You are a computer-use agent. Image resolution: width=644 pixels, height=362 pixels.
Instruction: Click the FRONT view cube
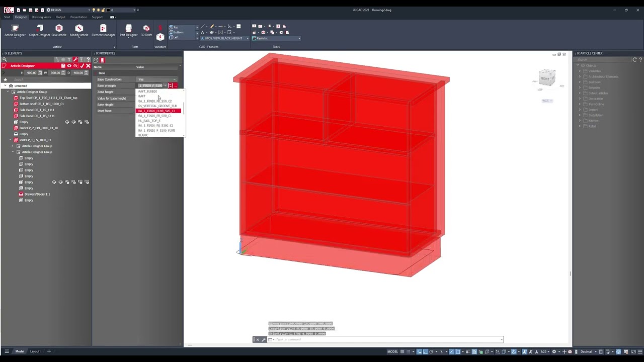tap(546, 78)
